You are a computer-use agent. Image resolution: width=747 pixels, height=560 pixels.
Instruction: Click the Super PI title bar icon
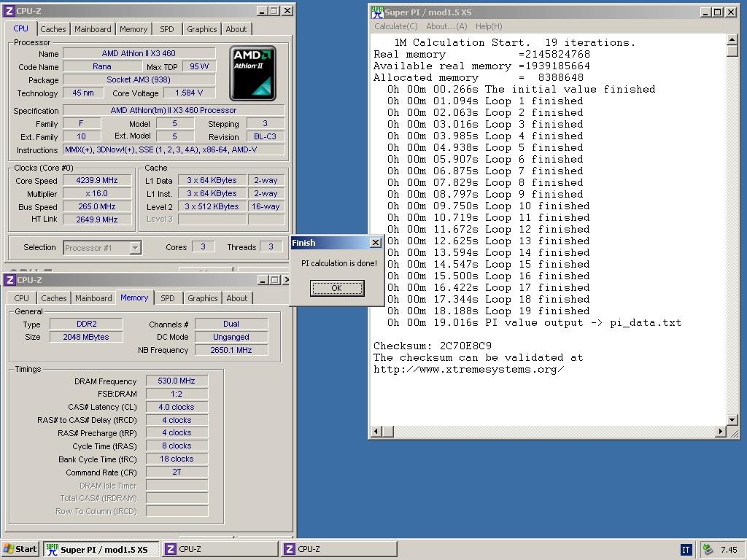pos(377,12)
